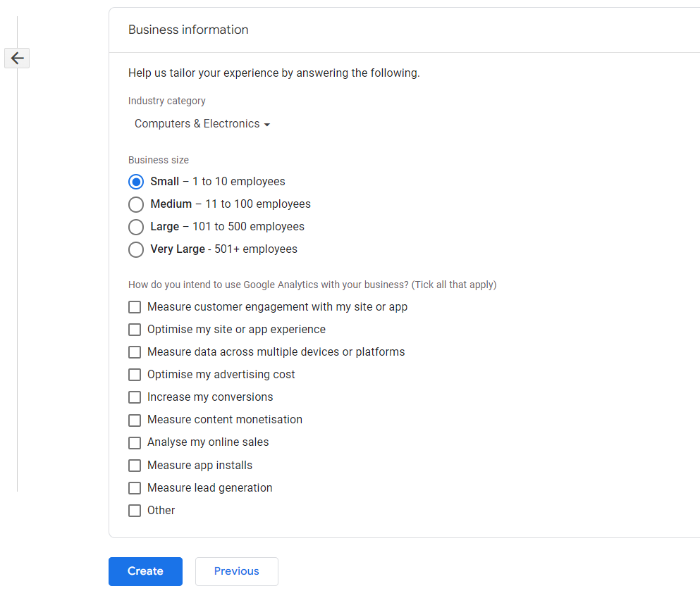The image size is (700, 598).
Task: Click the Computers & Electronics dropdown arrow
Action: [x=267, y=125]
